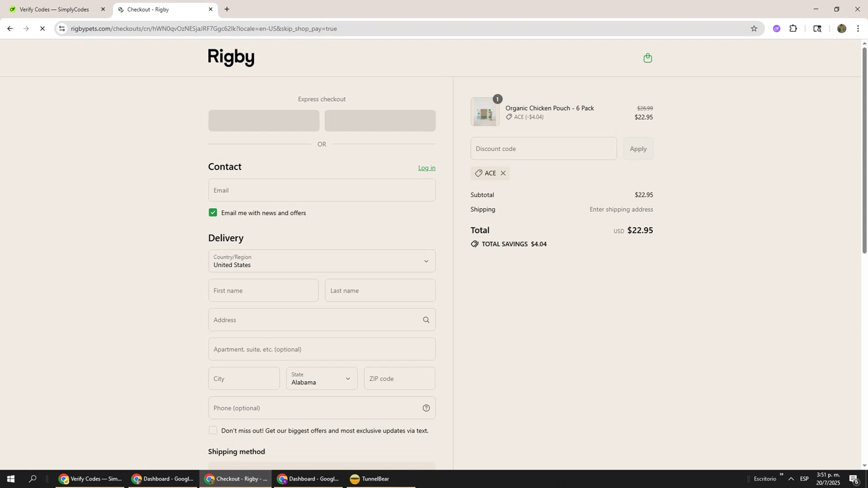The height and width of the screenshot is (488, 868).
Task: Click the ESP language indicator
Action: [804, 479]
